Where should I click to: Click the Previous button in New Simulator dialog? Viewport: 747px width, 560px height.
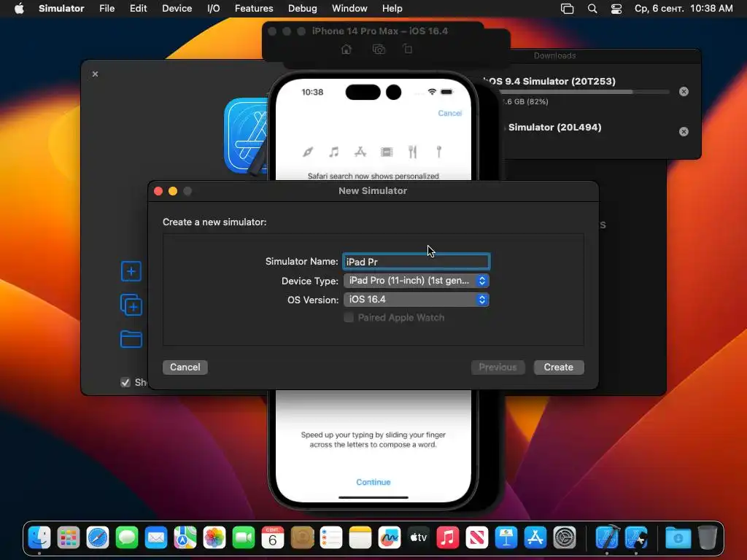point(498,367)
